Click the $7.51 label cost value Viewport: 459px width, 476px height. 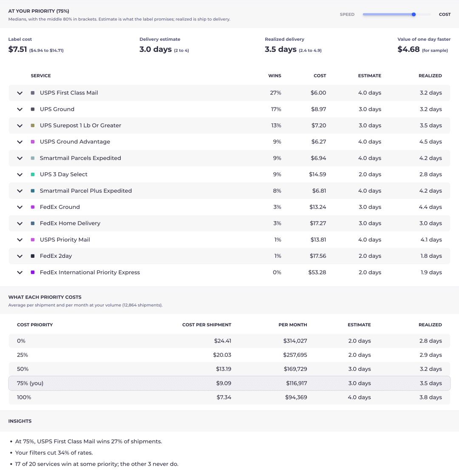[17, 49]
